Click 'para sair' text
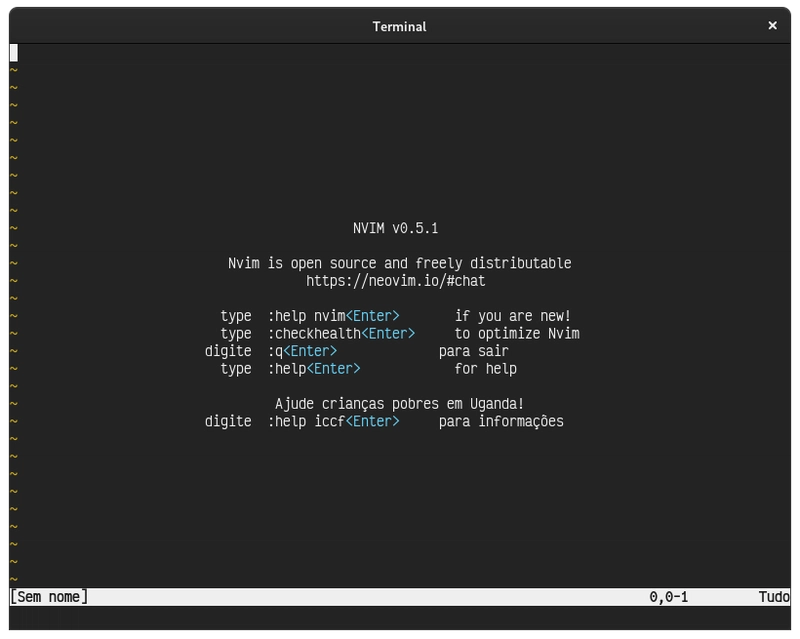The width and height of the screenshot is (800, 639). coord(473,351)
